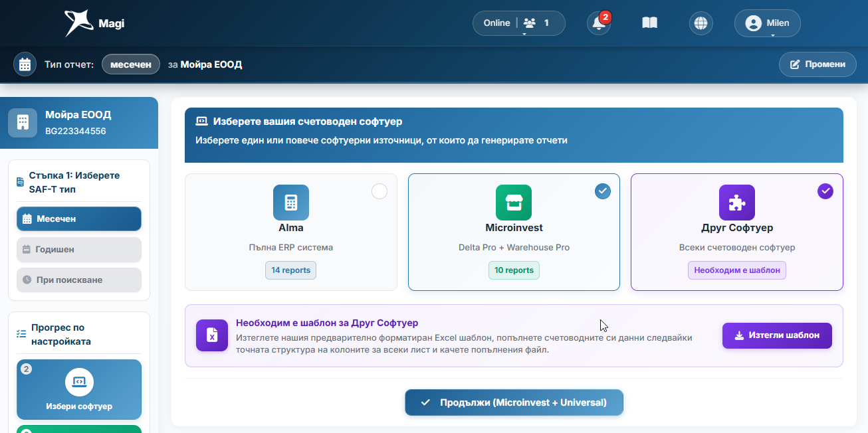
Task: Uncheck the Microinvest selection checkmark
Action: [602, 191]
